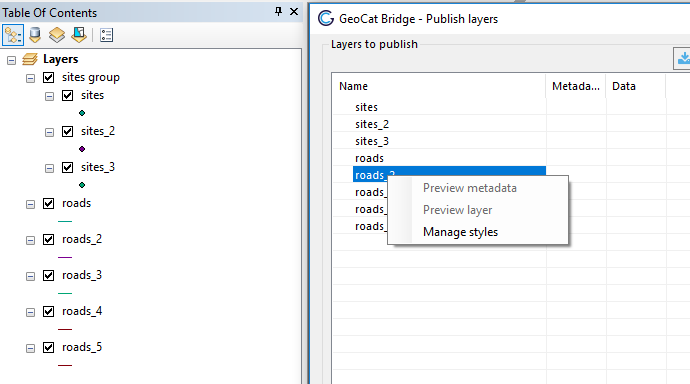Click the Data column header
The width and height of the screenshot is (690, 384).
pos(636,86)
